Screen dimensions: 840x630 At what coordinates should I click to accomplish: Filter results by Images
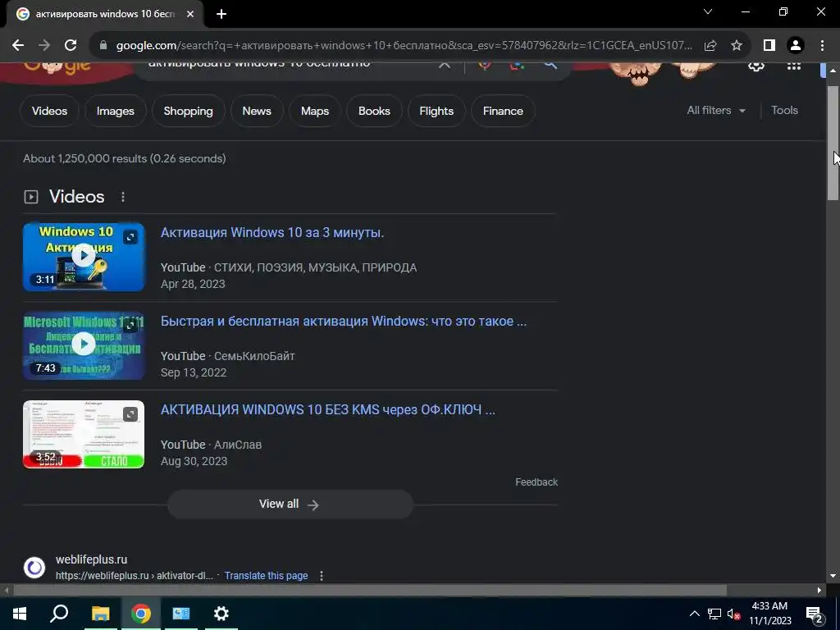click(115, 111)
